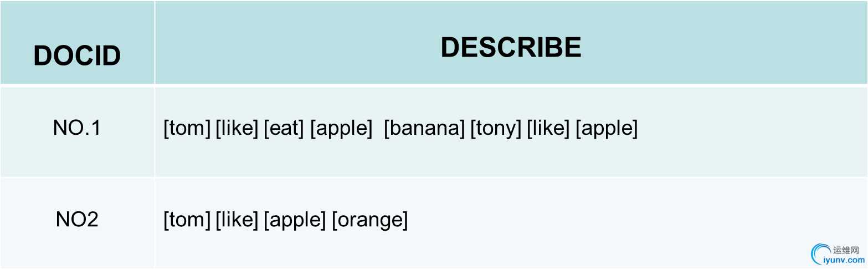Select [tom] token in the NO.1 row

click(x=187, y=128)
